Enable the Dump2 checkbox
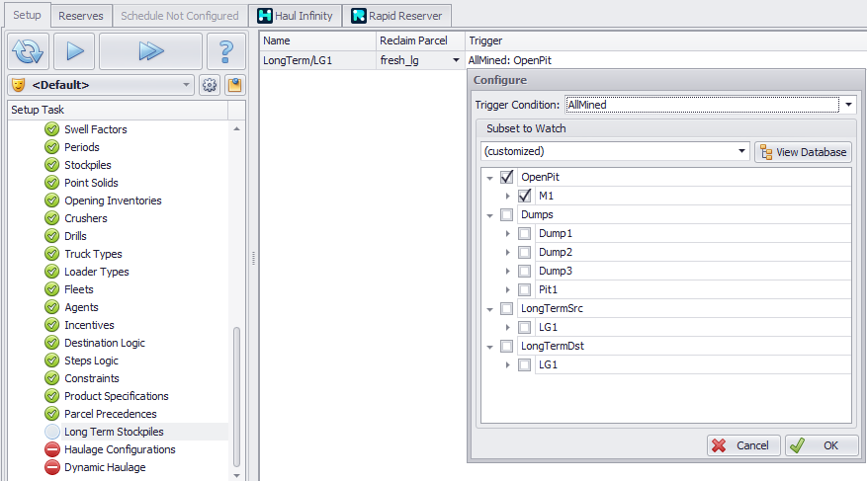Image resolution: width=868 pixels, height=481 pixels. click(x=525, y=252)
